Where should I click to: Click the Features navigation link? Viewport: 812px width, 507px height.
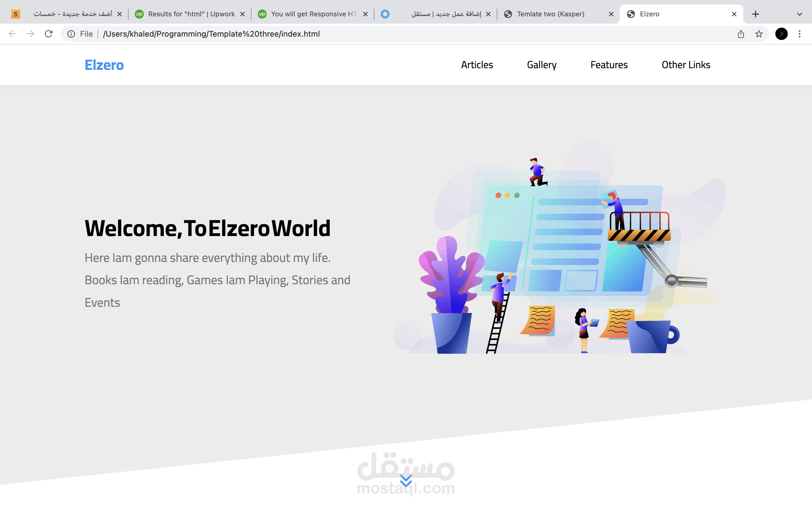coord(609,65)
